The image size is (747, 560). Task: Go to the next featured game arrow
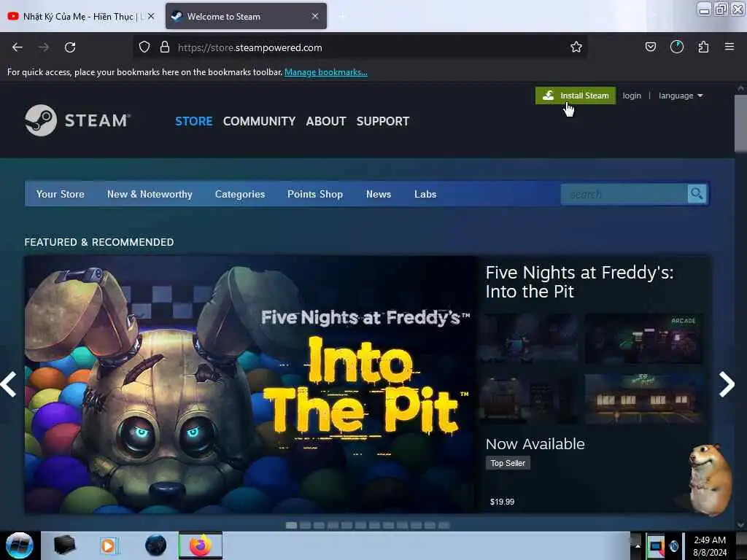tap(727, 384)
